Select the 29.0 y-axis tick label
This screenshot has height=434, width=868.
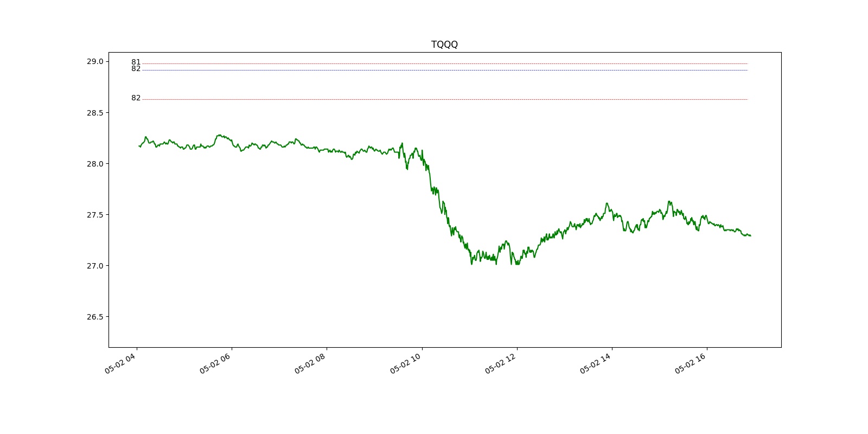tap(94, 61)
